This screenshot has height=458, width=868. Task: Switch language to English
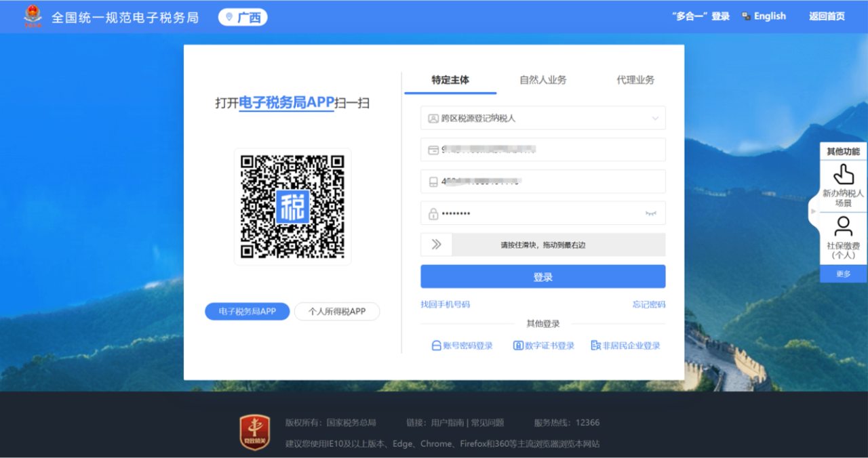point(764,16)
